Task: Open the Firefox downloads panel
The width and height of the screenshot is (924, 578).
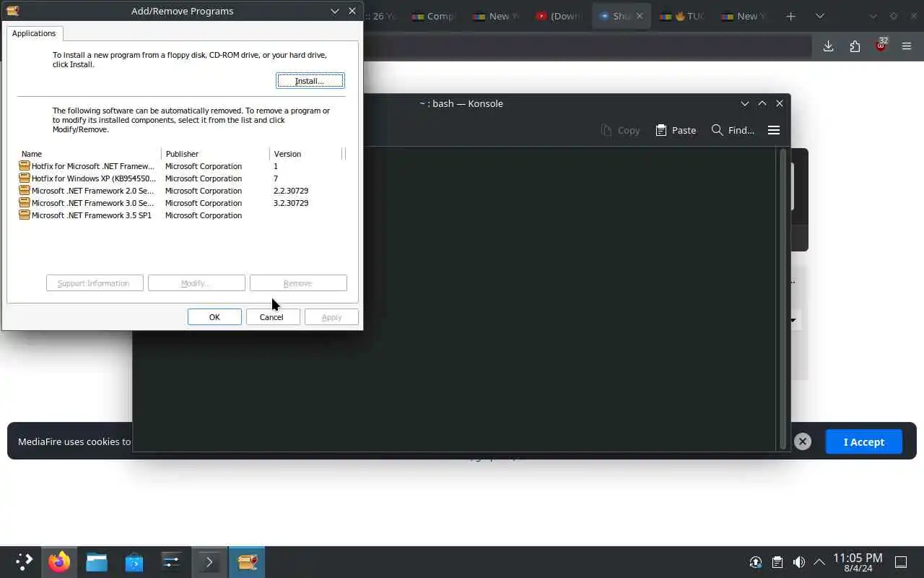Action: (829, 46)
